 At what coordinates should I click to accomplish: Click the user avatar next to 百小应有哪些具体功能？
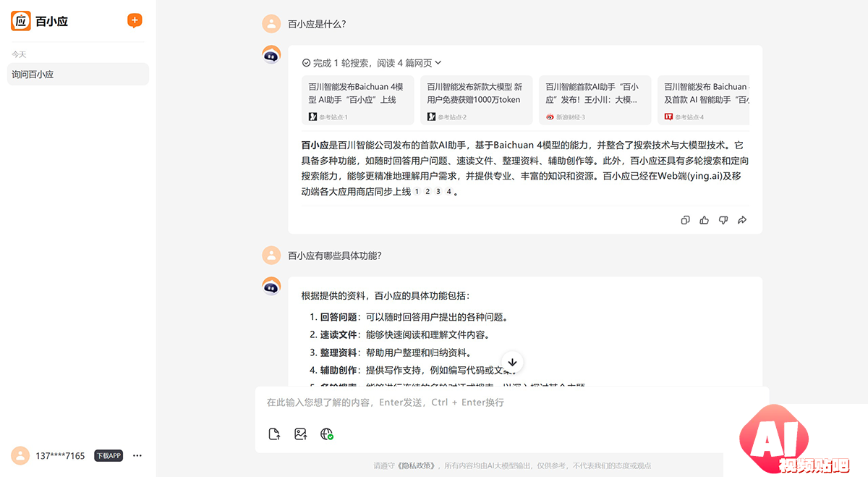point(271,255)
